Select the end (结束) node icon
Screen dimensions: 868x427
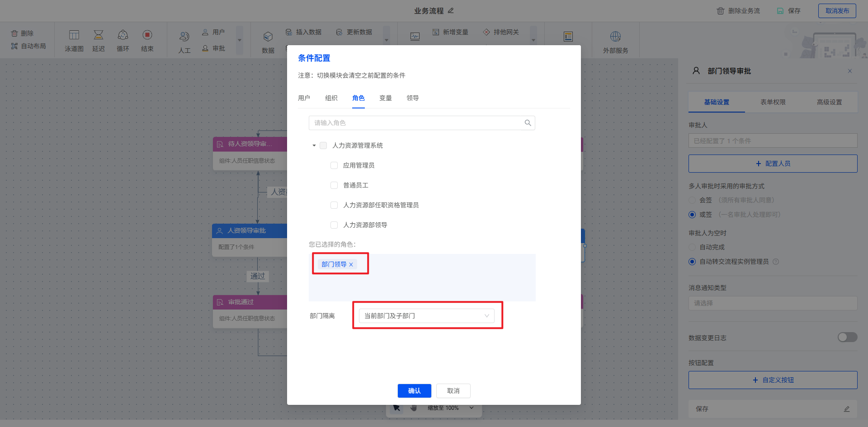pos(147,35)
